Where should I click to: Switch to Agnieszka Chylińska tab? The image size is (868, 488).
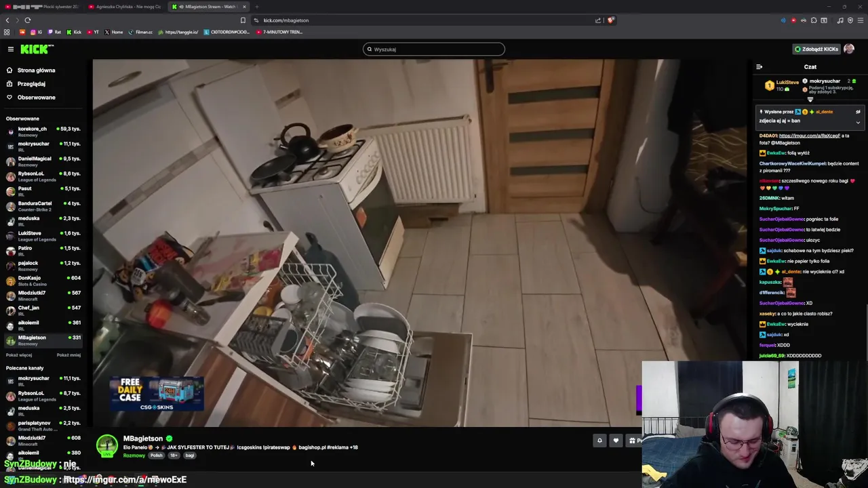(126, 7)
